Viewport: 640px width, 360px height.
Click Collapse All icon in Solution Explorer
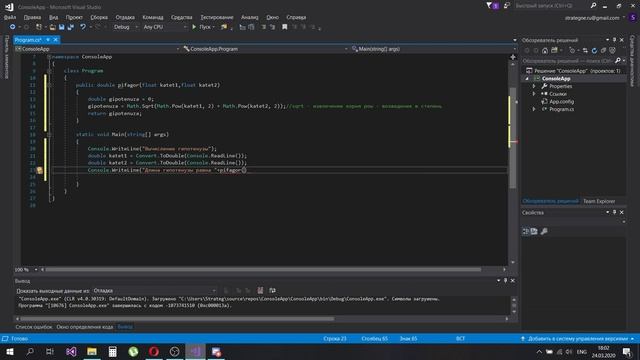click(603, 51)
